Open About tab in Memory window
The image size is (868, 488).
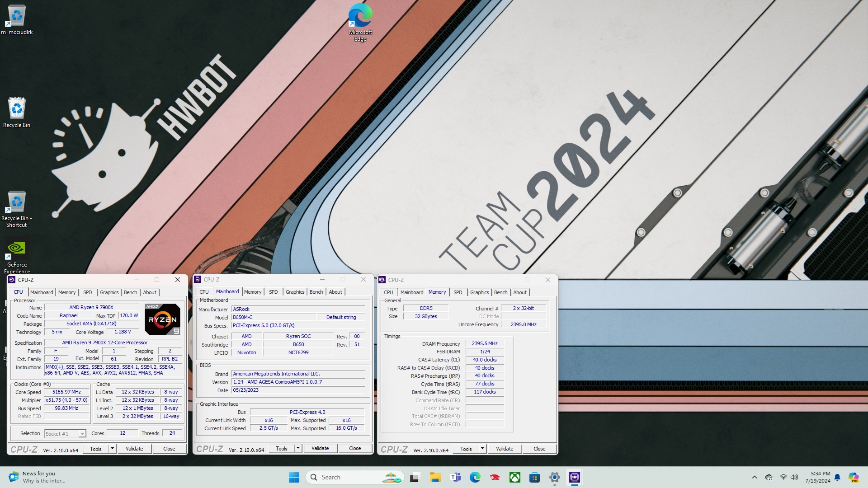click(520, 292)
